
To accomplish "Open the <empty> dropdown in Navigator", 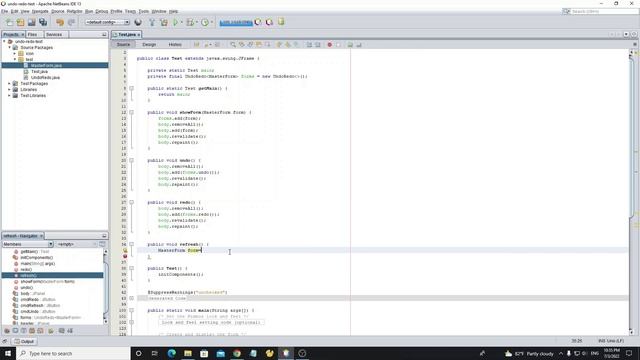I will coord(77,244).
